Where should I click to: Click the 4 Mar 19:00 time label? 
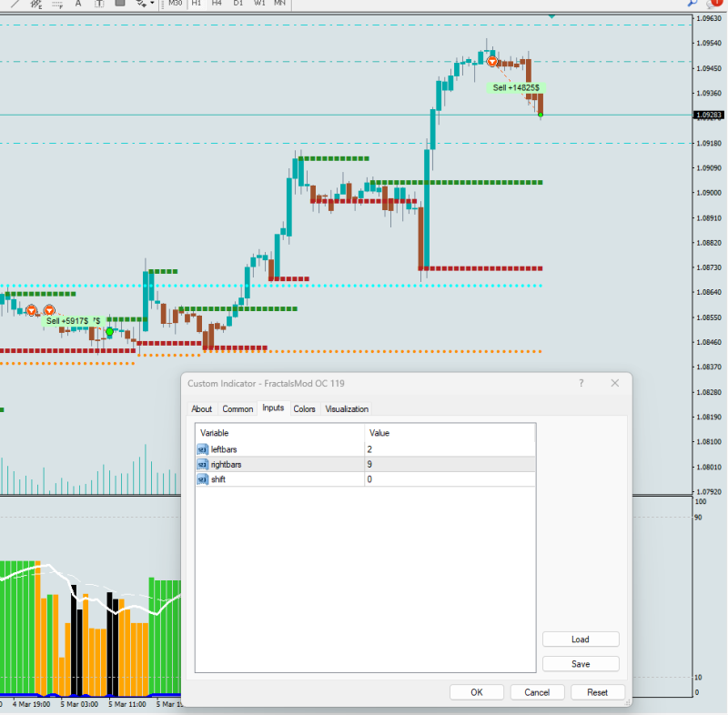tap(31, 704)
